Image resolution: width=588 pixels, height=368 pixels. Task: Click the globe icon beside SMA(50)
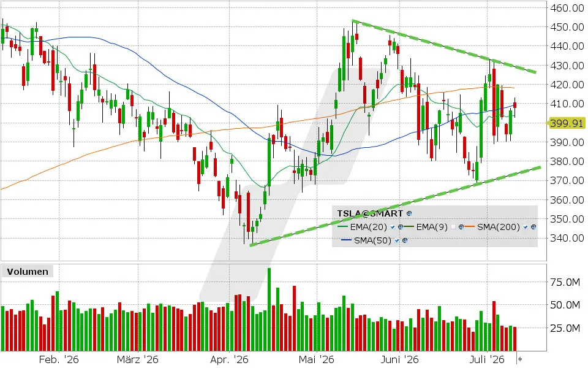pos(405,240)
